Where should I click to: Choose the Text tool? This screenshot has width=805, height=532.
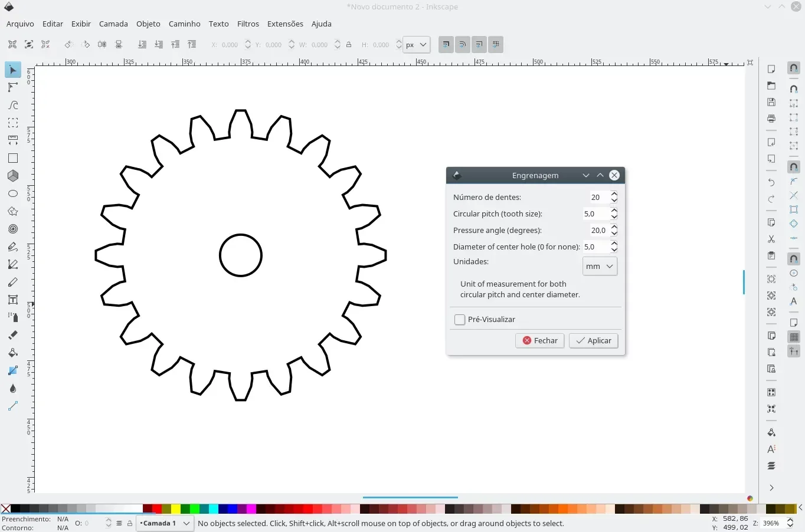pyautogui.click(x=12, y=300)
